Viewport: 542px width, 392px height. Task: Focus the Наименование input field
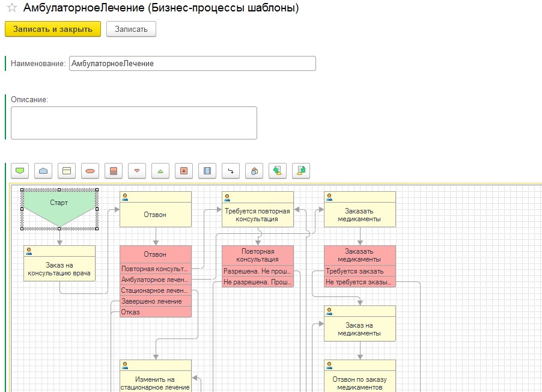tap(192, 63)
